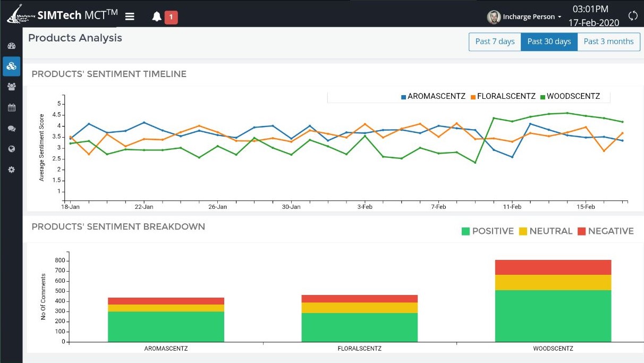Select the Past 3 months tab

coord(608,41)
